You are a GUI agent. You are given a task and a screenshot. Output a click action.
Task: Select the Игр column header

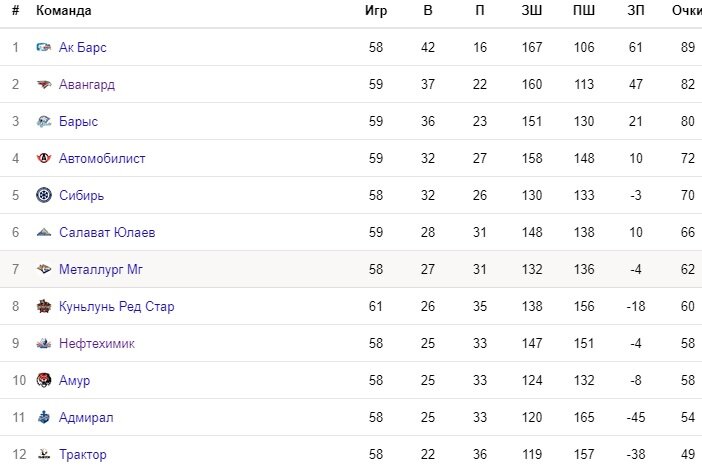coord(376,10)
